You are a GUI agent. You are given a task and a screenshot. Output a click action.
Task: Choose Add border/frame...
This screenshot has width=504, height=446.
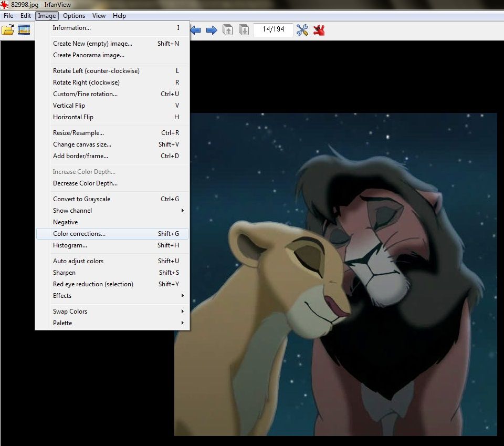pyautogui.click(x=112, y=156)
